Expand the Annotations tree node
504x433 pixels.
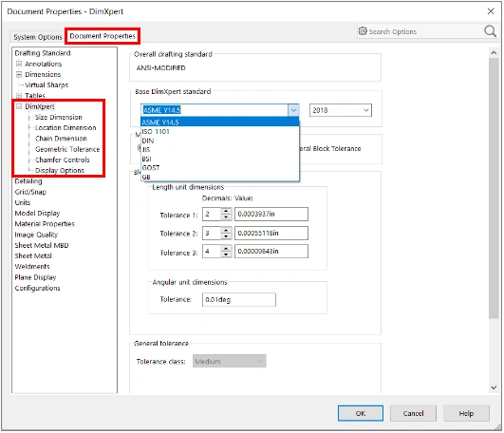(x=19, y=64)
